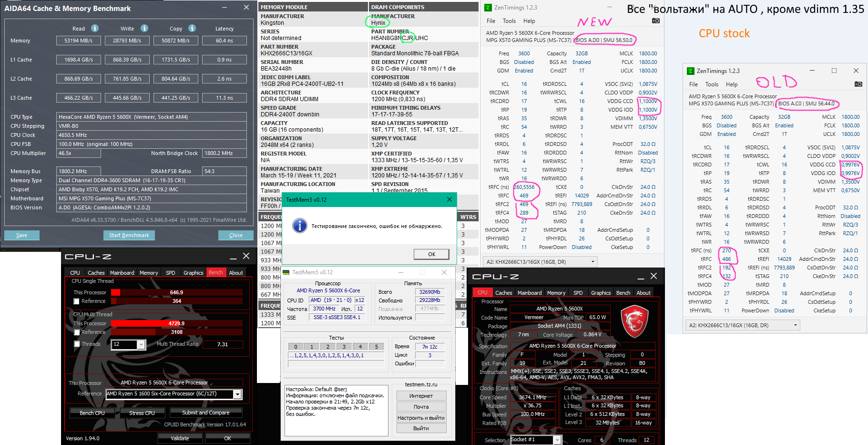This screenshot has height=445, width=868.
Task: Click OK in the TestMem5 completion message box
Action: coord(431,254)
